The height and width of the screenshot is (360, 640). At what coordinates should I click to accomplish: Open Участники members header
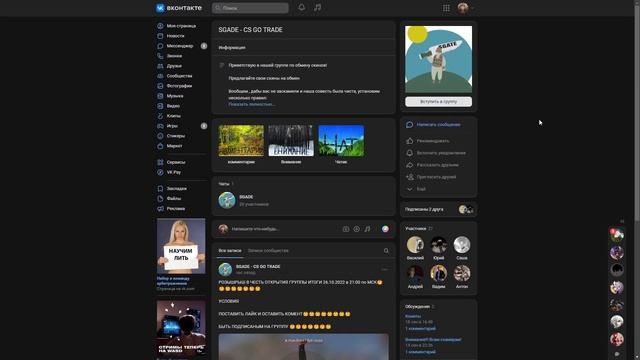click(419, 229)
